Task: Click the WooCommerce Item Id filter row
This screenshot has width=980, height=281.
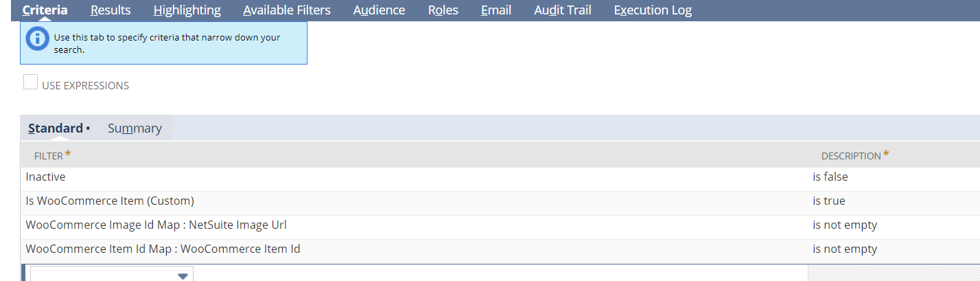Action: tap(163, 249)
